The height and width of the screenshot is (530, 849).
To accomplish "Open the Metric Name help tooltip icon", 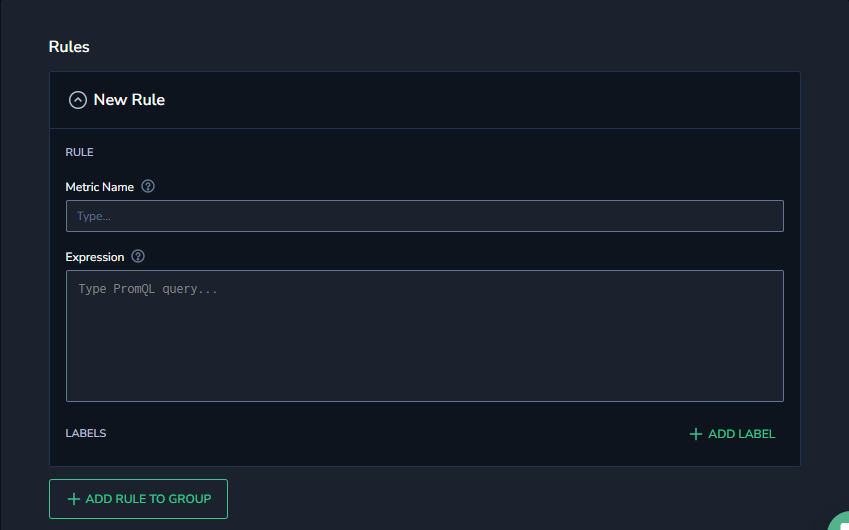I will pyautogui.click(x=148, y=186).
